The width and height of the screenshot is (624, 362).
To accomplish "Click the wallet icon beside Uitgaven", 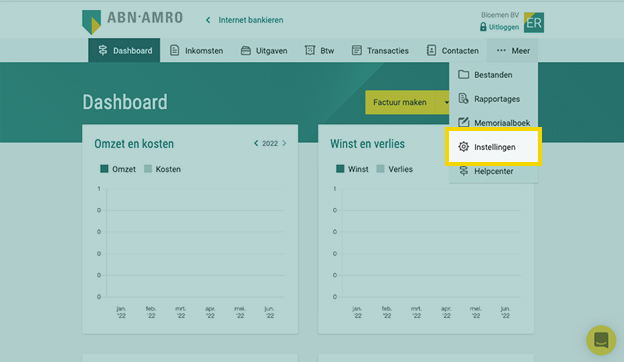I will 246,51.
